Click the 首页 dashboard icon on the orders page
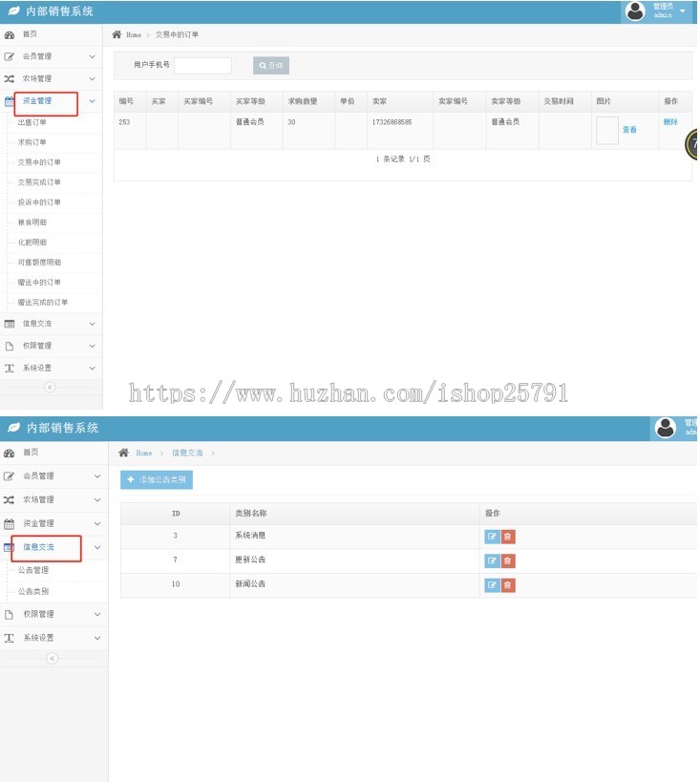Image resolution: width=700 pixels, height=782 pixels. [x=10, y=35]
